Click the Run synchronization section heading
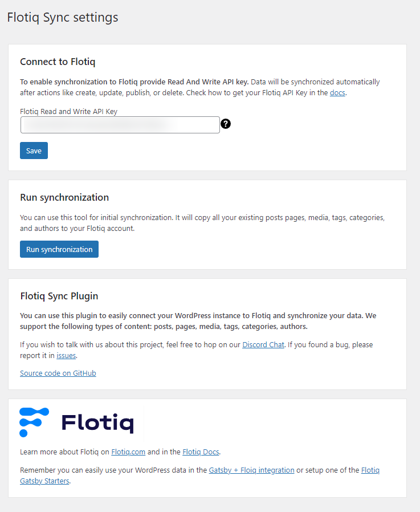420x512 pixels. click(64, 197)
